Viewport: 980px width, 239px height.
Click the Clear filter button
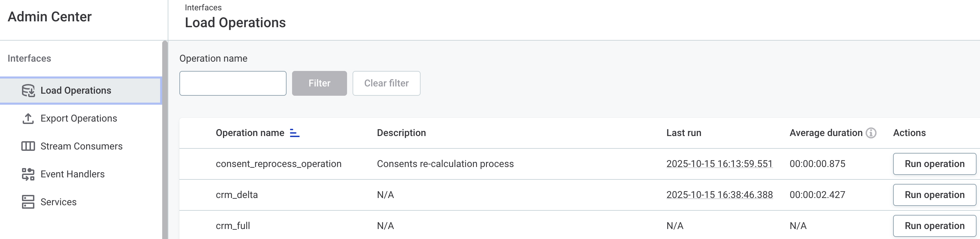tap(386, 83)
